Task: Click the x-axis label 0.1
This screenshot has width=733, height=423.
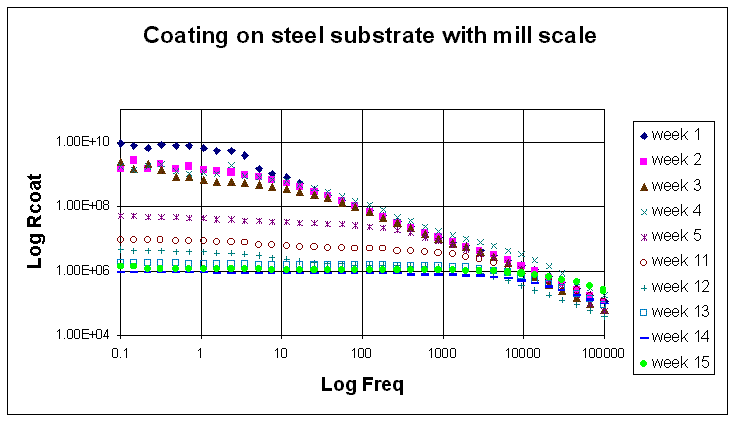Action: [x=120, y=353]
